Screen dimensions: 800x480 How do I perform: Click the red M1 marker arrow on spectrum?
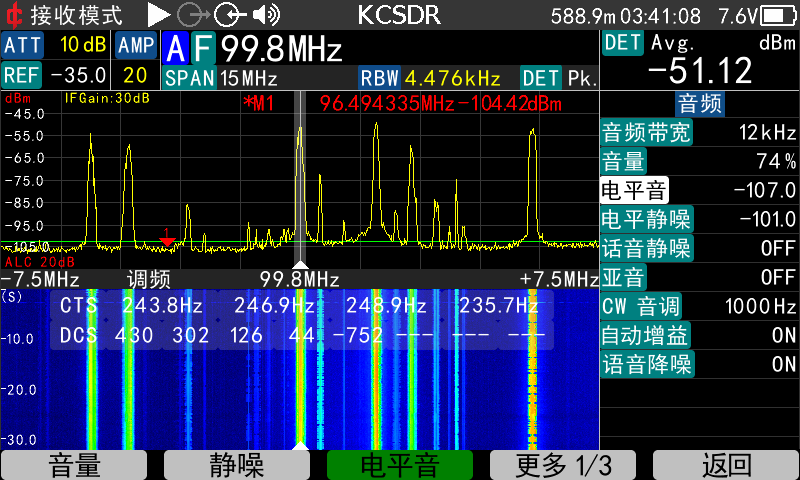pyautogui.click(x=167, y=238)
